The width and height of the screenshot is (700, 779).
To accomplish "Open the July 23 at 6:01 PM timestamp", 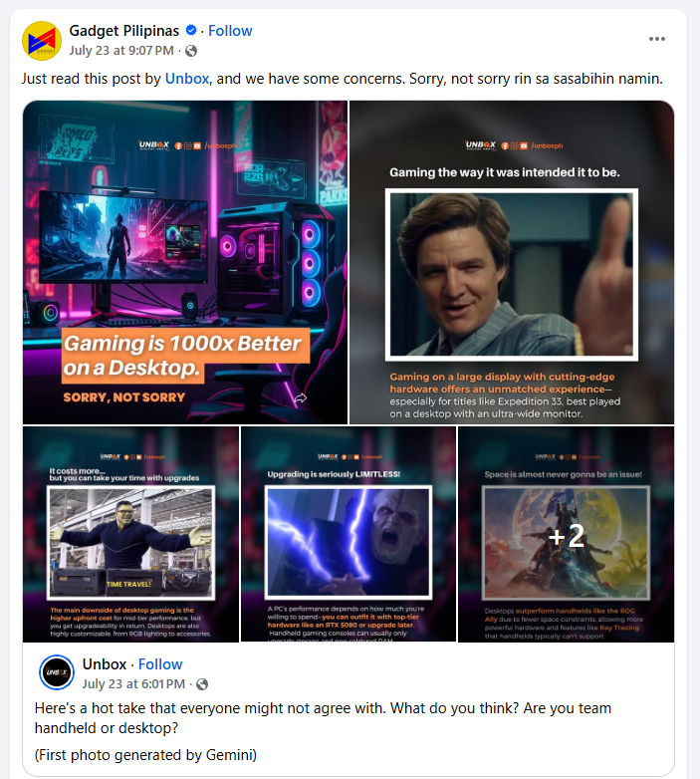I will pyautogui.click(x=133, y=684).
